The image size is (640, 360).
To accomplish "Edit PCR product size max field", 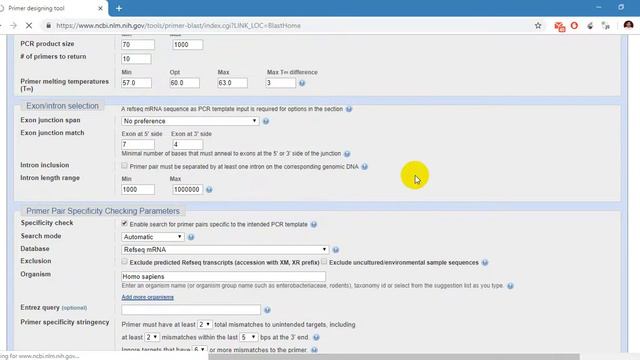I will tap(187, 44).
